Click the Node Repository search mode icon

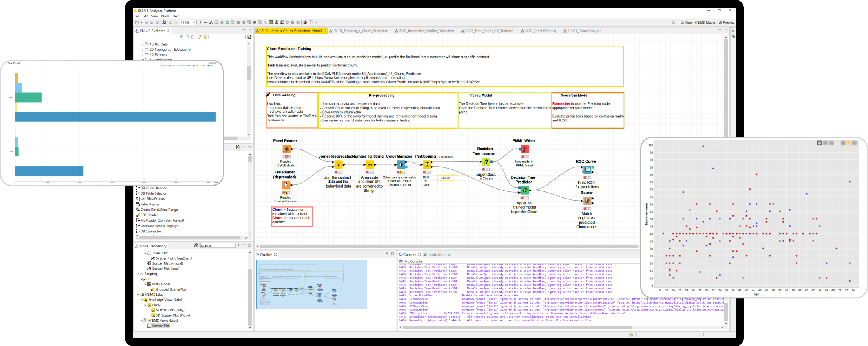point(196,245)
